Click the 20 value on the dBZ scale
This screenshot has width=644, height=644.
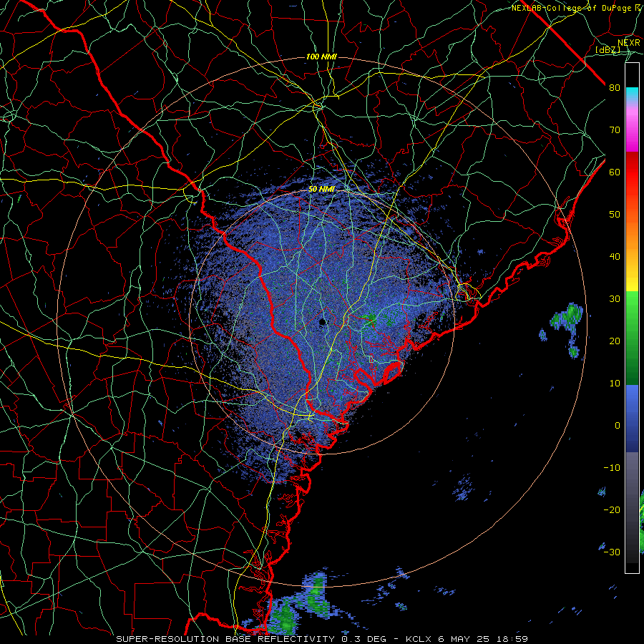tap(615, 341)
